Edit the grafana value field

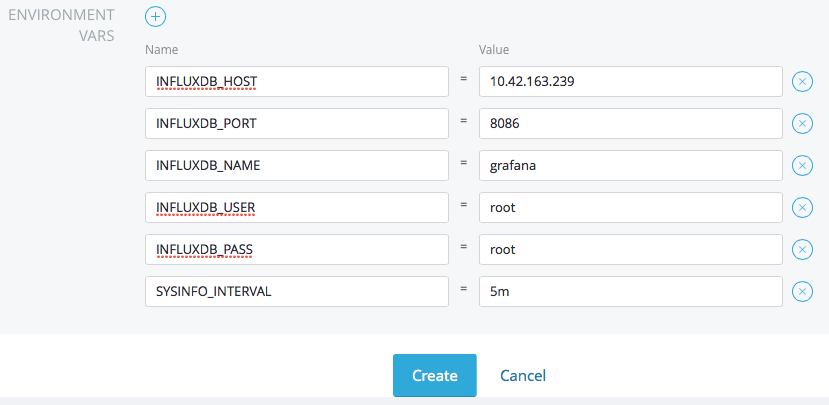point(630,165)
